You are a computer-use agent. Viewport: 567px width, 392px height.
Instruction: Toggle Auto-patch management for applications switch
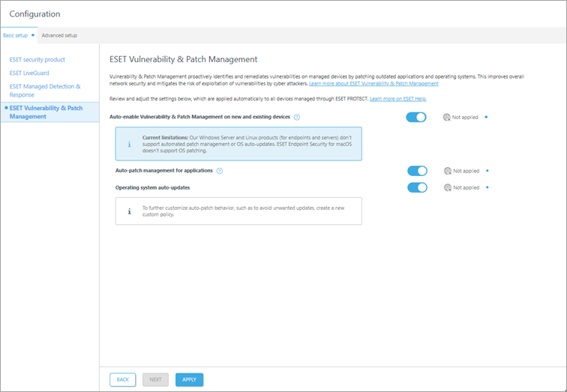[x=417, y=171]
